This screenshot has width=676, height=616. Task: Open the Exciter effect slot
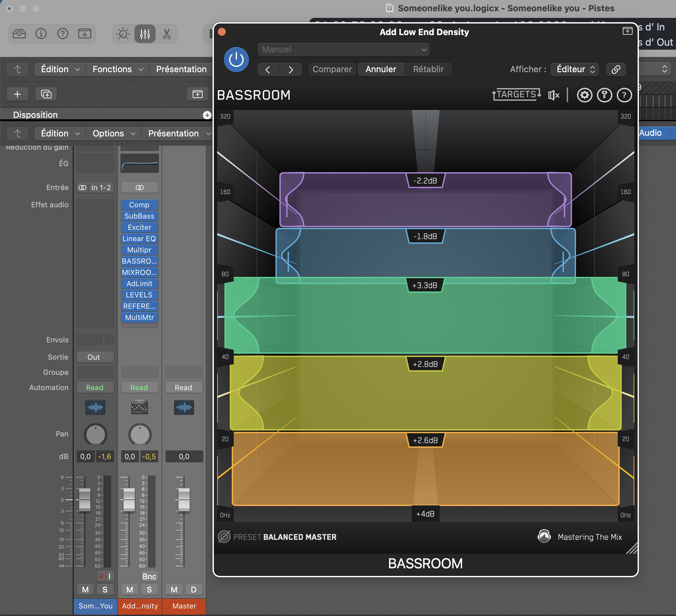coord(139,227)
